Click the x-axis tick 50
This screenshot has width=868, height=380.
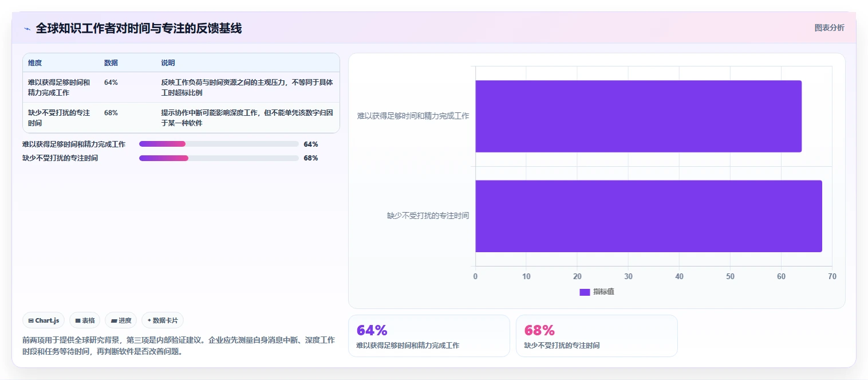pyautogui.click(x=730, y=276)
